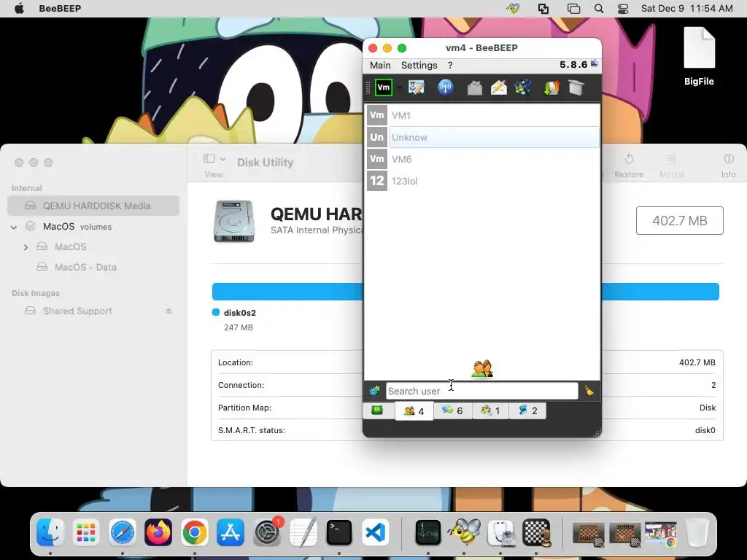Open the Apple menu
The height and width of the screenshot is (560, 747).
tap(19, 9)
